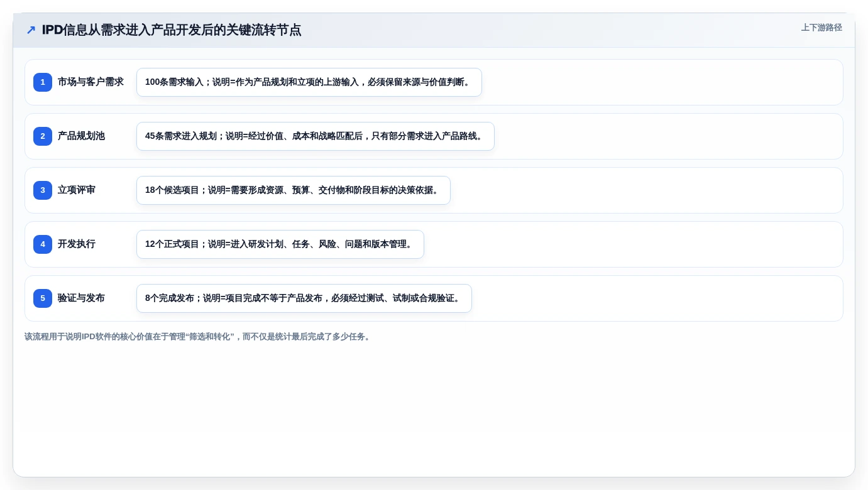Click step number badge 5
The width and height of the screenshot is (868, 490).
pyautogui.click(x=43, y=298)
